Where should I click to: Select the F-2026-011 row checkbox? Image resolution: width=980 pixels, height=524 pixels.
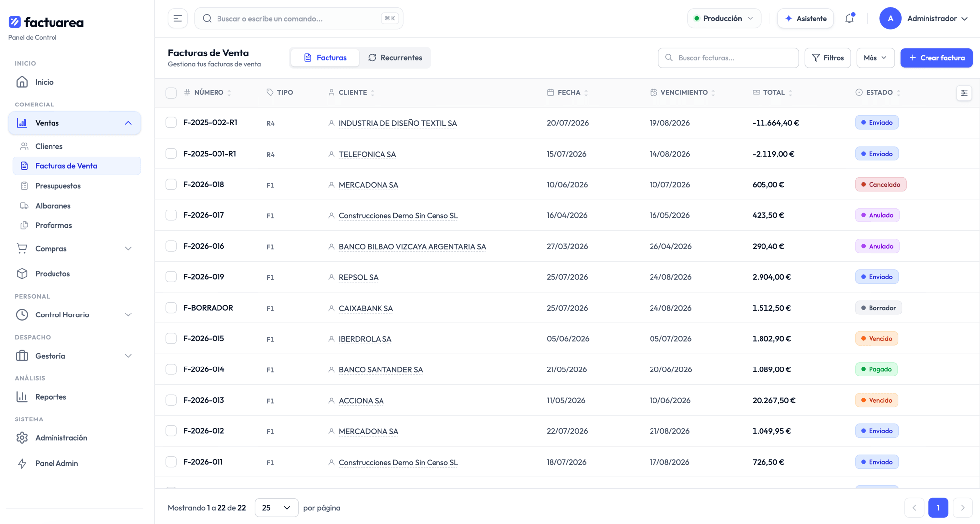point(171,462)
